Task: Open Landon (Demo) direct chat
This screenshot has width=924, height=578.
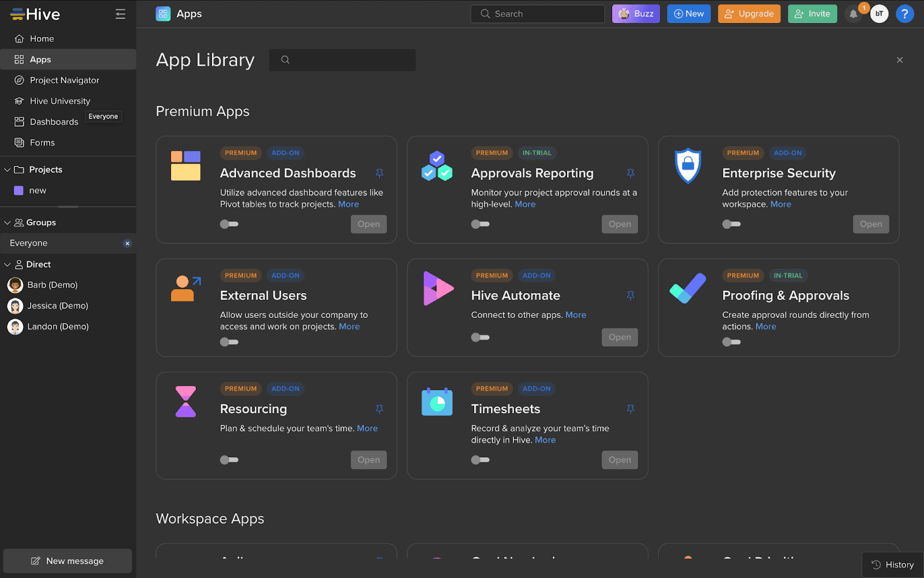Action: coord(68,327)
